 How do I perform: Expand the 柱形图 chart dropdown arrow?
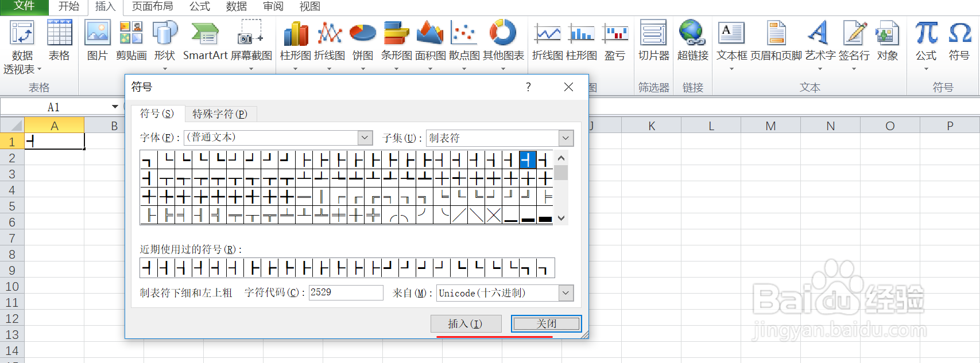(x=296, y=69)
